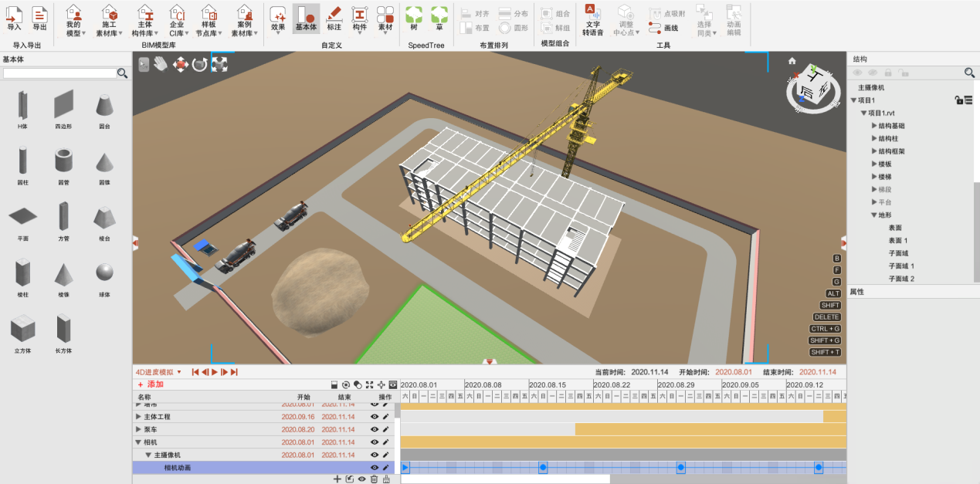Click the 效果 (Effects) icon
This screenshot has width=980, height=484.
click(278, 19)
